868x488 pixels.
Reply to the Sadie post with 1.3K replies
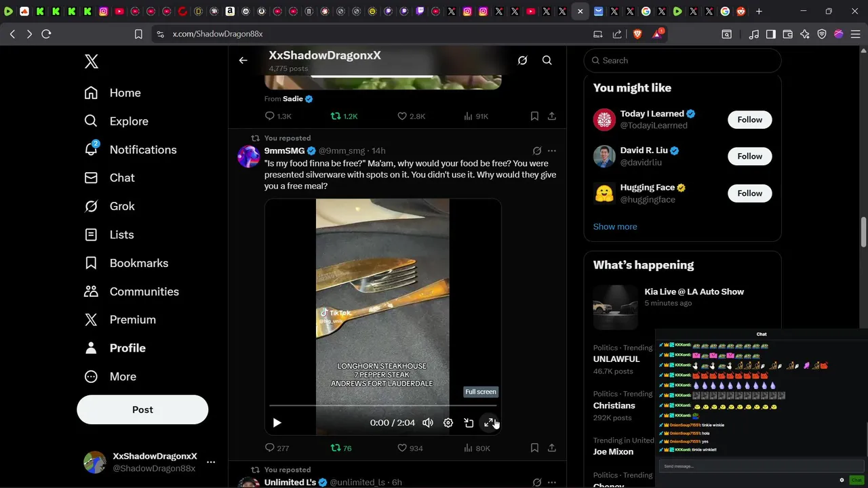[x=278, y=116]
